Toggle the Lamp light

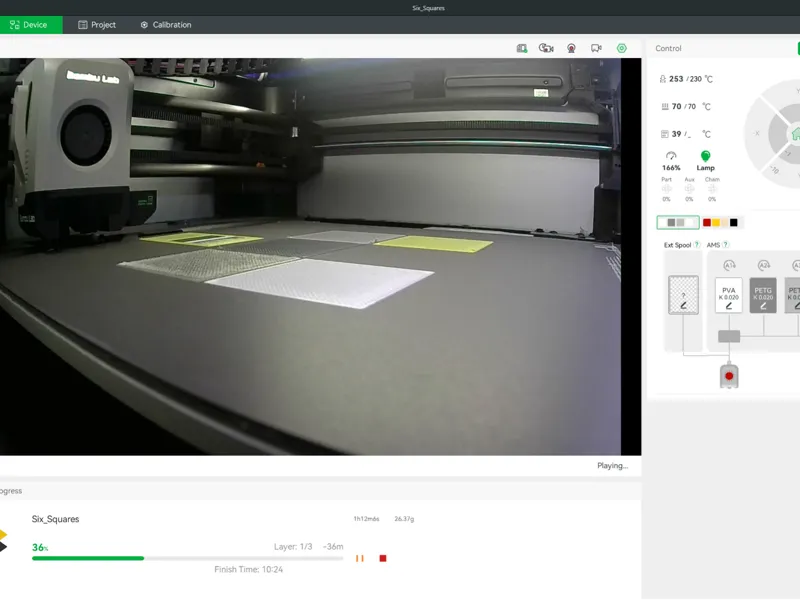pos(705,161)
